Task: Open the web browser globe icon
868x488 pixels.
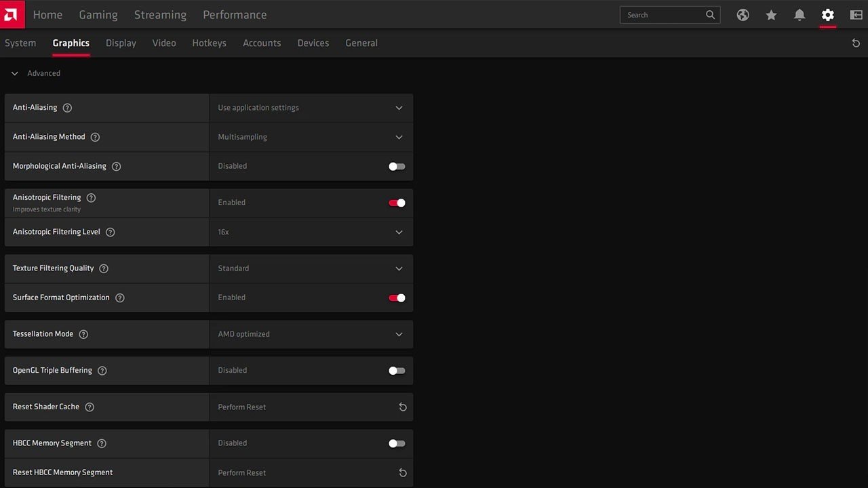Action: click(x=743, y=15)
